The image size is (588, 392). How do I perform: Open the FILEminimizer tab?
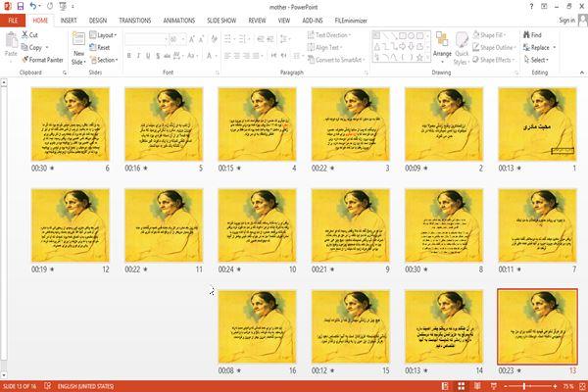click(351, 21)
